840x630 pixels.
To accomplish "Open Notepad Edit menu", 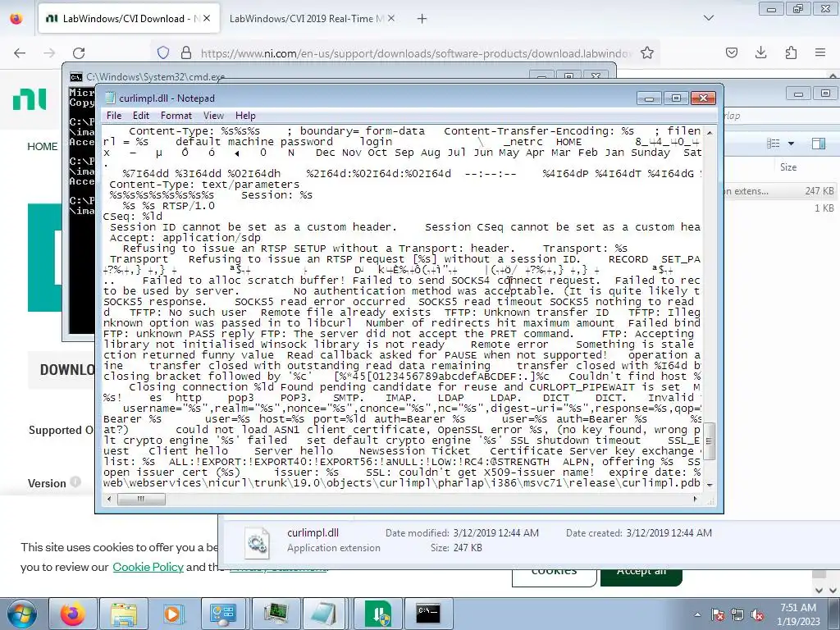I will (x=141, y=116).
